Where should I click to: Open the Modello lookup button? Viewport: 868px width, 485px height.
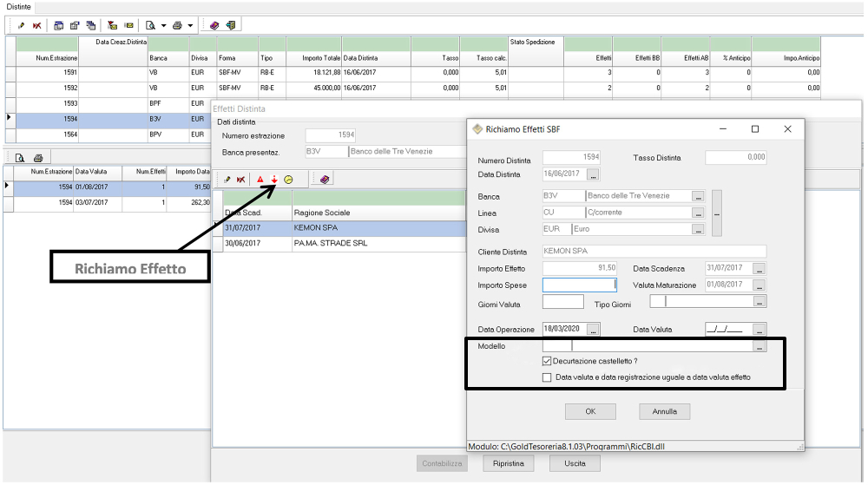pos(759,346)
